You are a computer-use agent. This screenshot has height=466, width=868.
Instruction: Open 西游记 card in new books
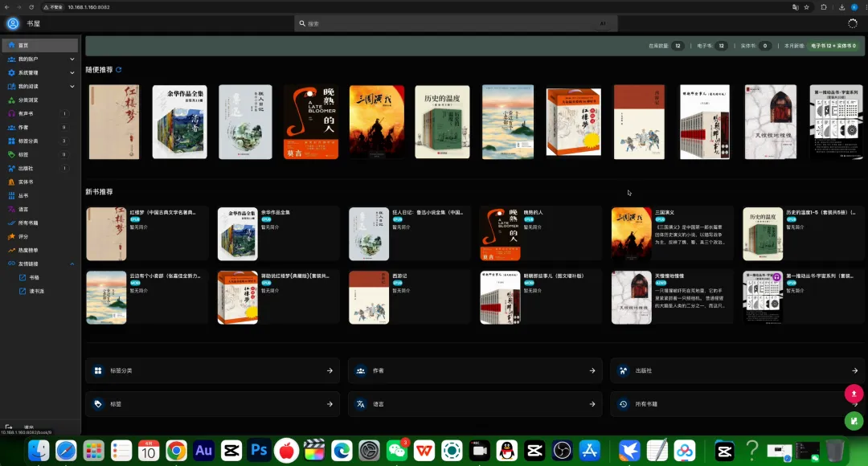tap(410, 297)
